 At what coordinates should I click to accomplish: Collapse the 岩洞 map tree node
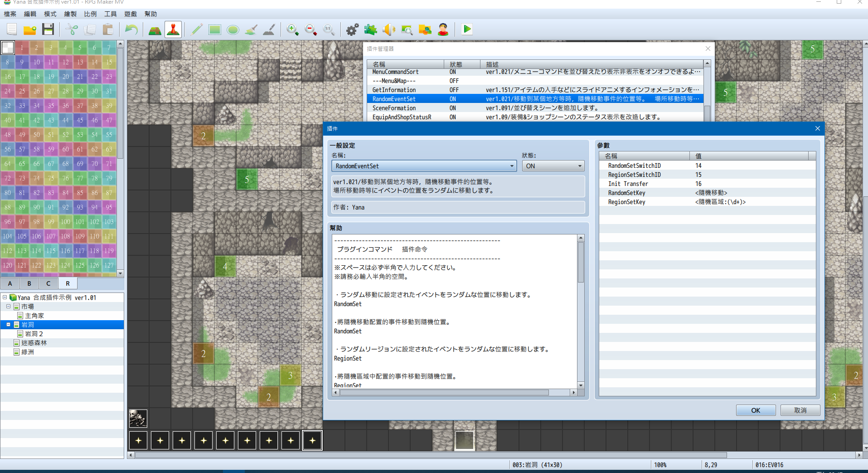[9, 325]
